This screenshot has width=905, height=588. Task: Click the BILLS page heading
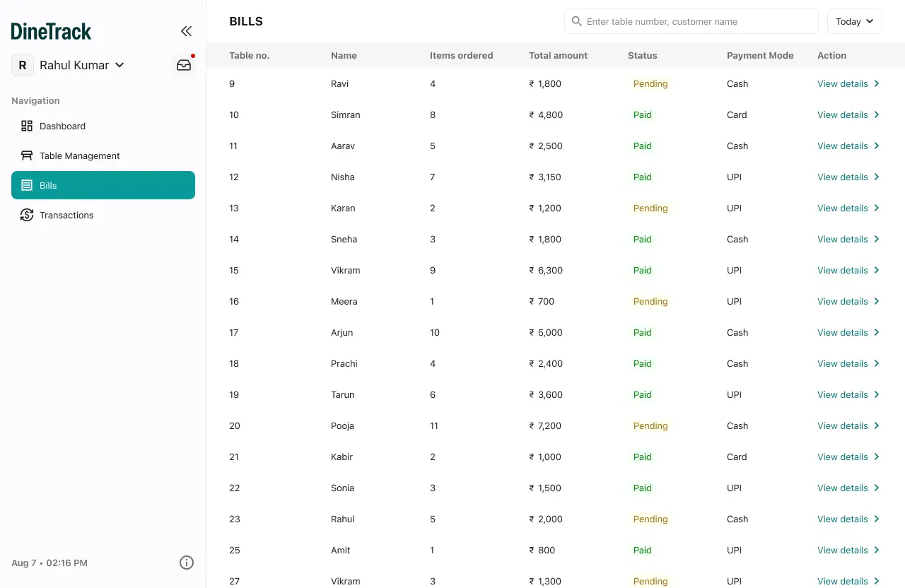pyautogui.click(x=246, y=21)
